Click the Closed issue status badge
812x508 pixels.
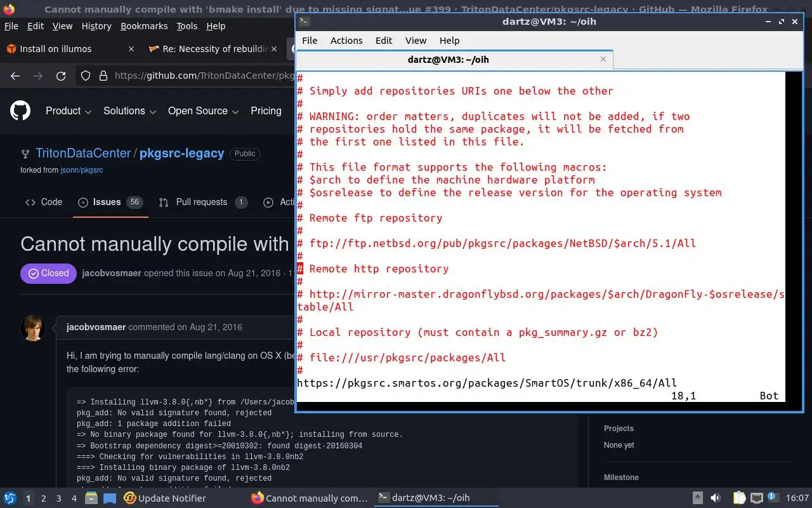pyautogui.click(x=48, y=273)
